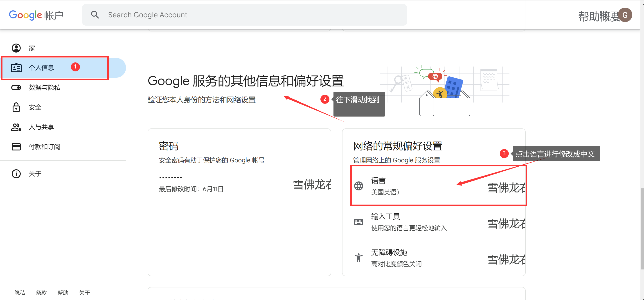Click the Payments credit card icon
The width and height of the screenshot is (644, 300).
point(16,147)
